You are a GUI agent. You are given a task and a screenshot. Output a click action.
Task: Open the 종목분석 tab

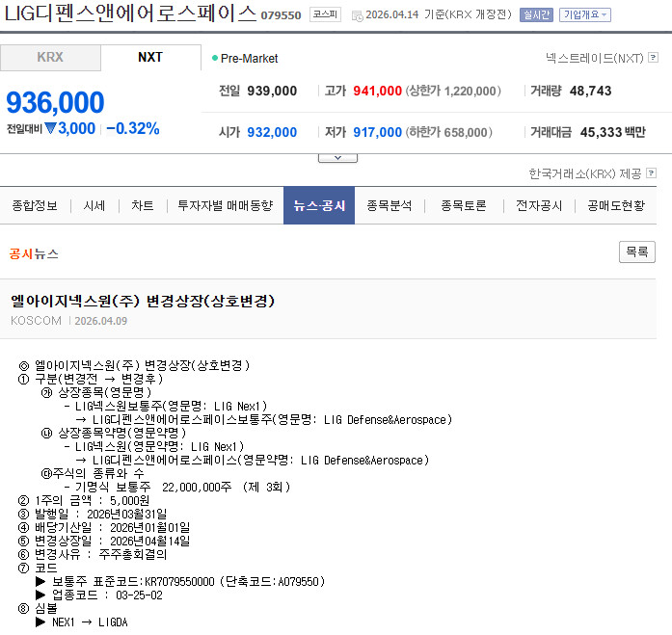point(389,205)
